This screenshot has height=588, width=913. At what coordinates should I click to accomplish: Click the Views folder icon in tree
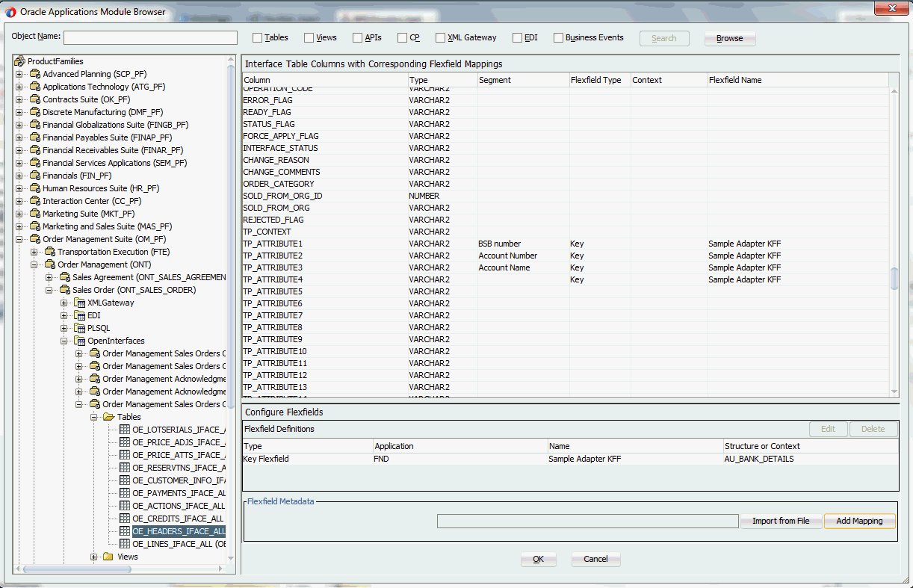click(x=108, y=557)
